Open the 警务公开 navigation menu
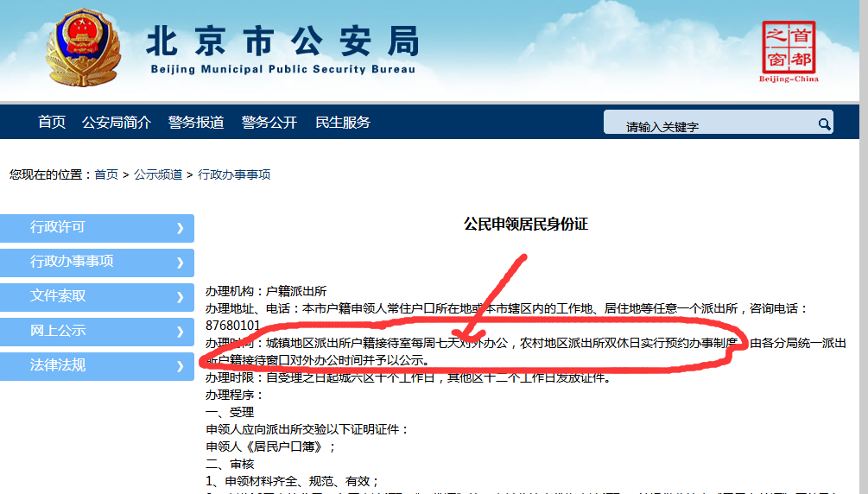Image resolution: width=868 pixels, height=494 pixels. click(x=269, y=122)
